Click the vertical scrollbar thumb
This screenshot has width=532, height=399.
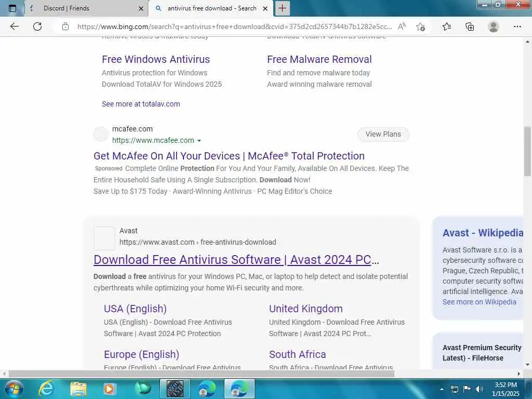527,151
